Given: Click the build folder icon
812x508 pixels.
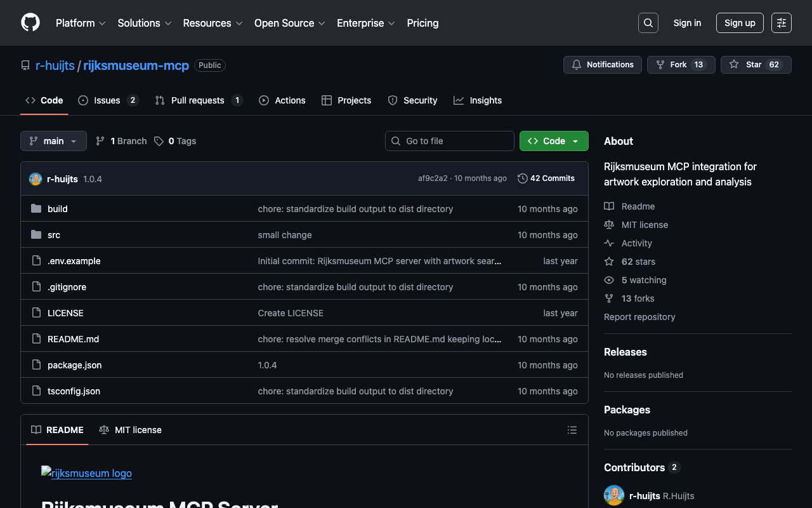Looking at the screenshot, I should tap(36, 209).
